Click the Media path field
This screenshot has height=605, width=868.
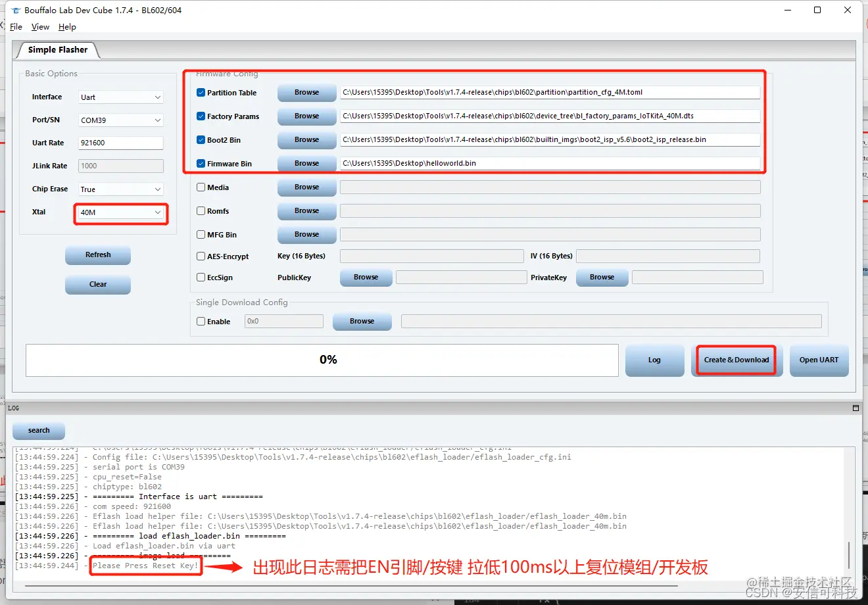(550, 187)
